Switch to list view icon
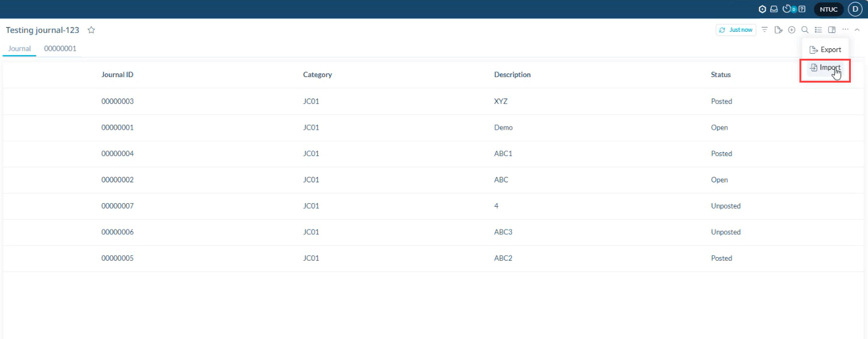The width and height of the screenshot is (868, 339). [x=818, y=30]
